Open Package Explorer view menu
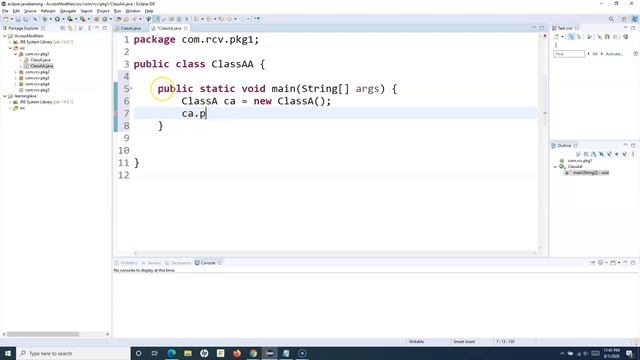Image resolution: width=640 pixels, height=360 pixels. pos(89,28)
